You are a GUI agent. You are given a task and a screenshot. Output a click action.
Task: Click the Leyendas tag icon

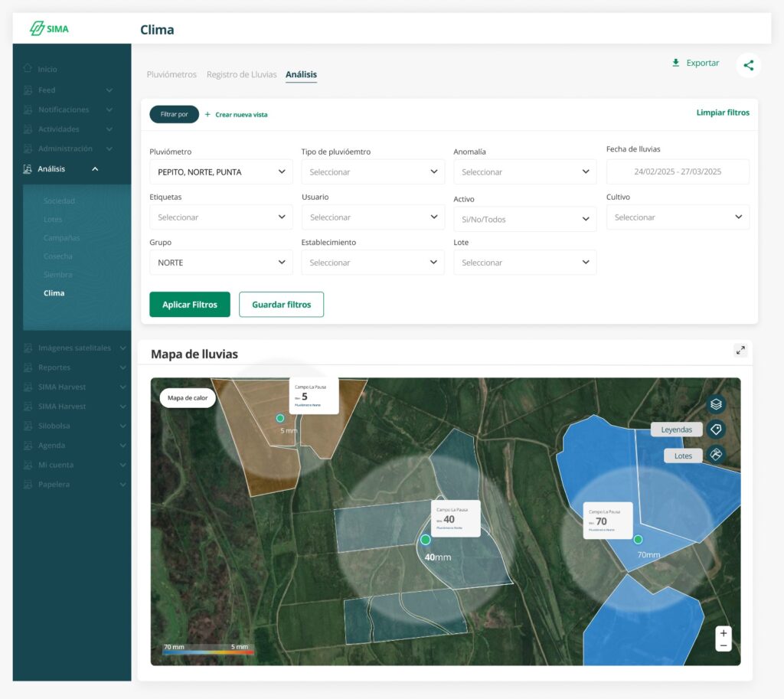coord(715,430)
